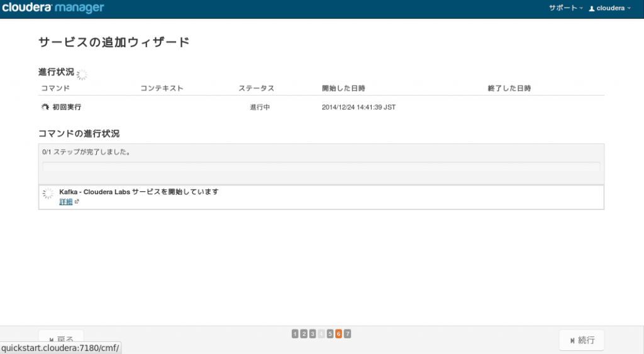Go to wizard step 2

[304, 334]
